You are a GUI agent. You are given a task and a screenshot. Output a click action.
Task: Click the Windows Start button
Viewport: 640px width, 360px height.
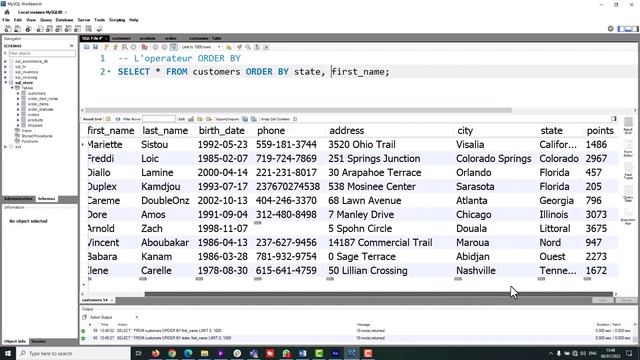(8, 353)
